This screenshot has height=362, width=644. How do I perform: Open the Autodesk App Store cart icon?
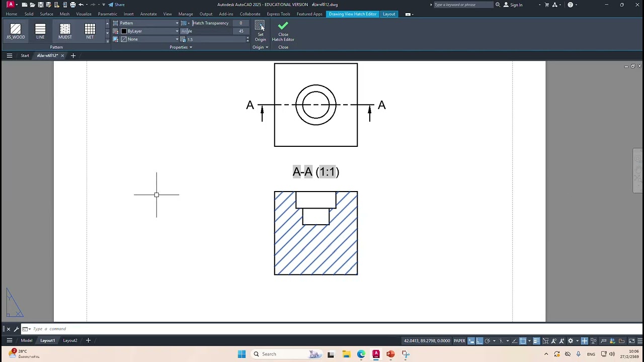[547, 5]
